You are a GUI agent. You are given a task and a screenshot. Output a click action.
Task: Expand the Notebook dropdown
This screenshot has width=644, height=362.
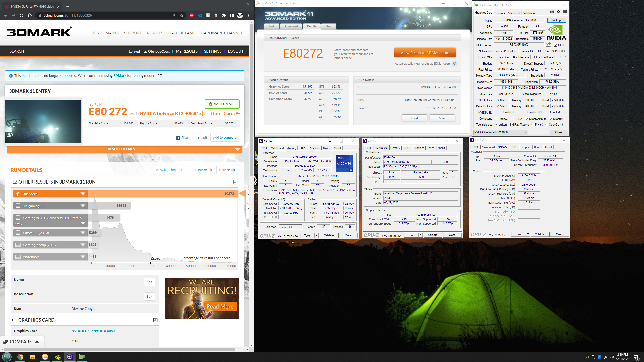(83, 257)
